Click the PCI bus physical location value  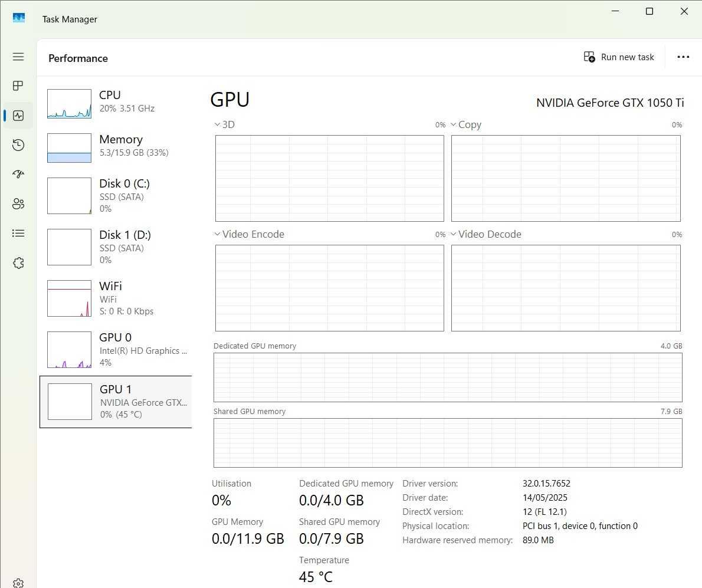[580, 526]
